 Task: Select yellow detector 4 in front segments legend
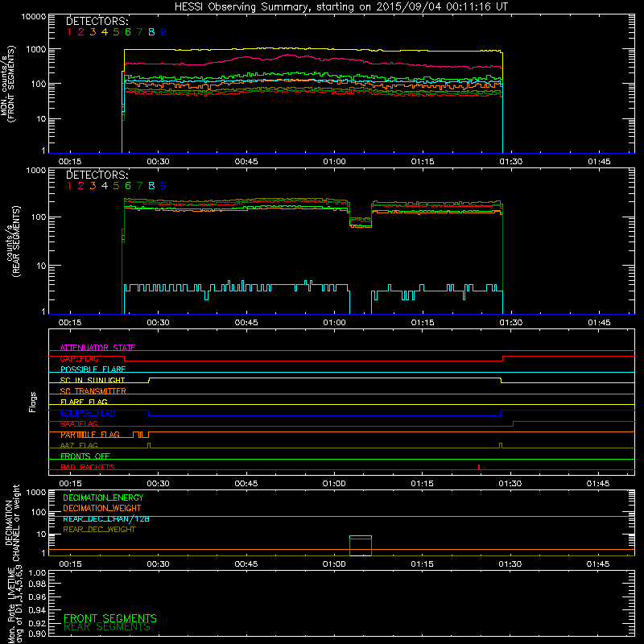[x=105, y=32]
